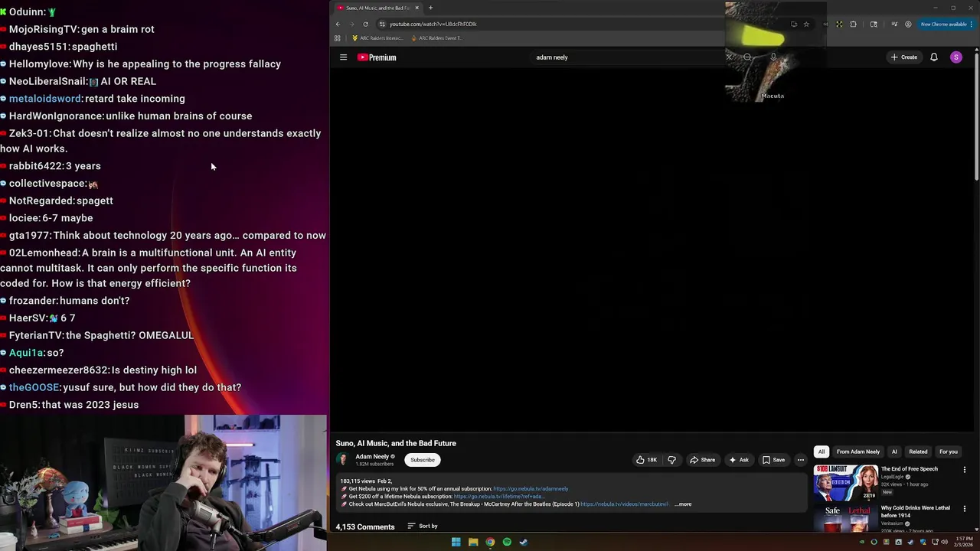The width and height of the screenshot is (980, 551).
Task: Click chat username 'theGOOSE'
Action: click(34, 387)
